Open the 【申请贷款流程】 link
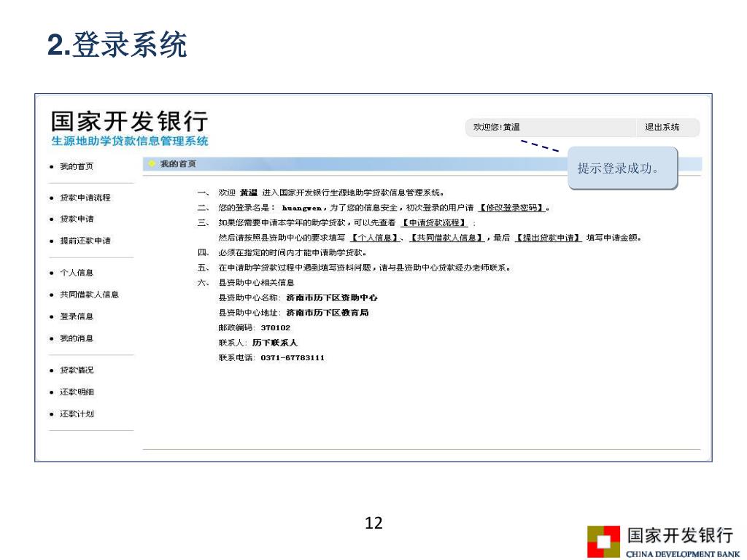Screen dimensions: 747x560 tap(434, 222)
